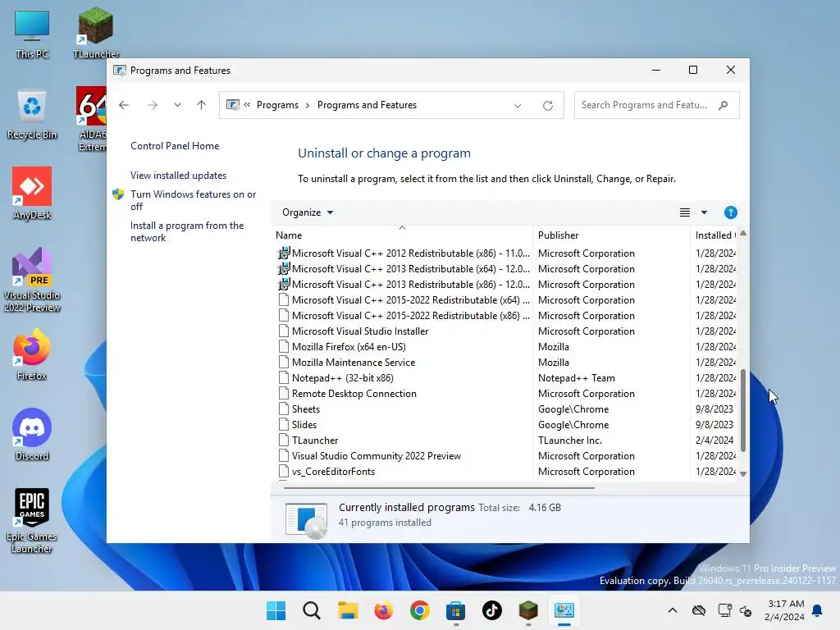Click the Control Panel taskbar icon

564,610
